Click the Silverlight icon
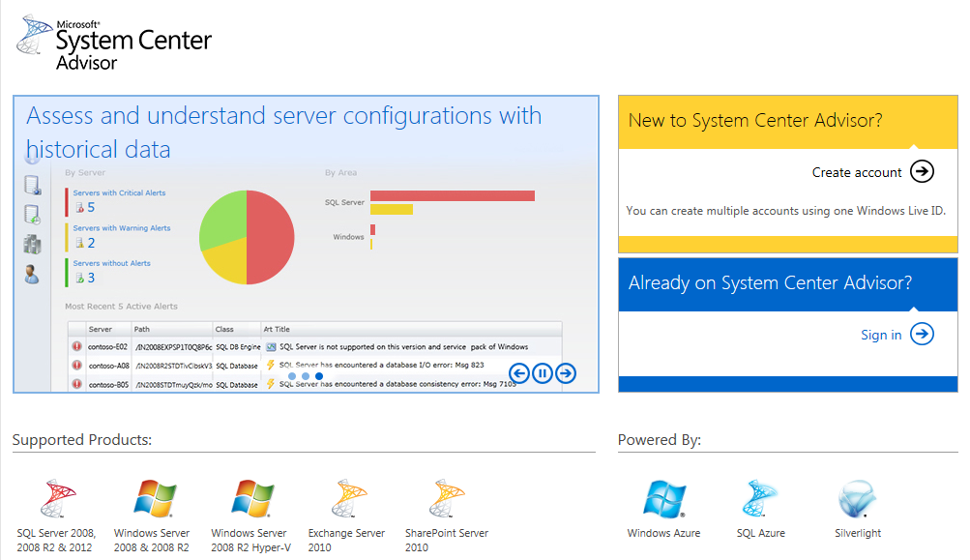This screenshot has height=560, width=970. point(857,500)
